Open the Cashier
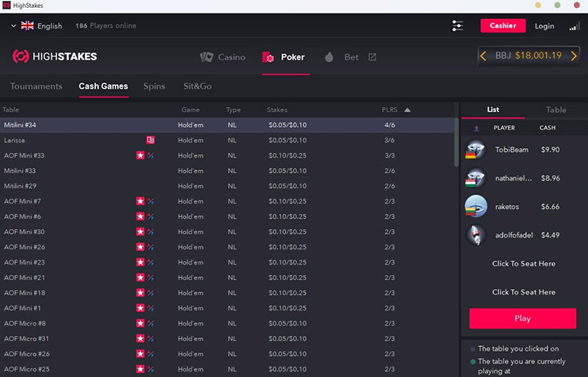The image size is (588, 377). click(502, 25)
